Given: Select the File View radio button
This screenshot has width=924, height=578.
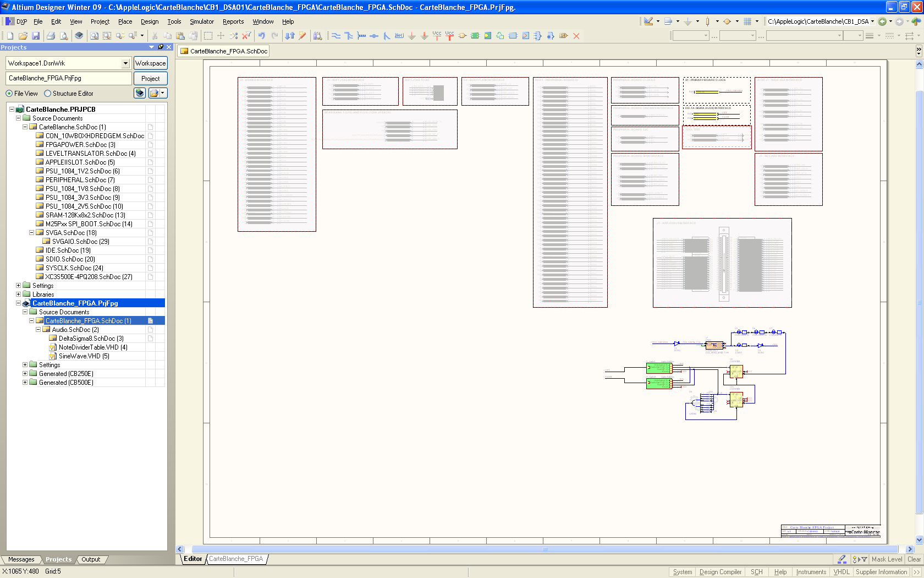Looking at the screenshot, I should (9, 94).
